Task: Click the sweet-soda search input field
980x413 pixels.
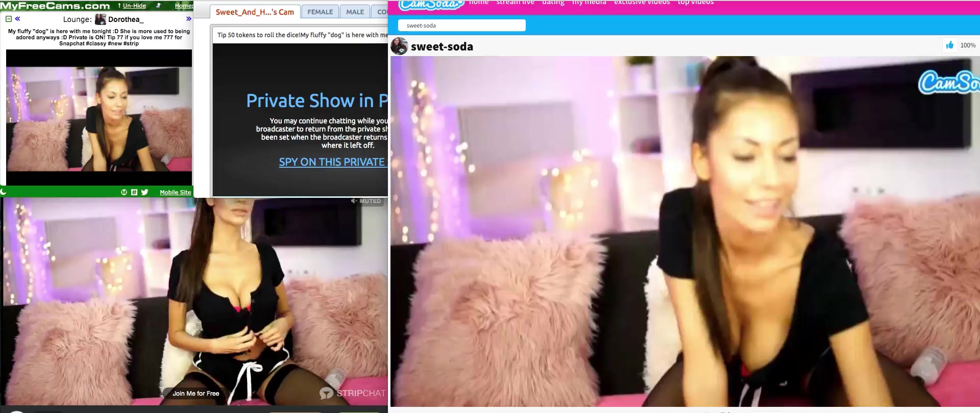Action: [x=461, y=25]
